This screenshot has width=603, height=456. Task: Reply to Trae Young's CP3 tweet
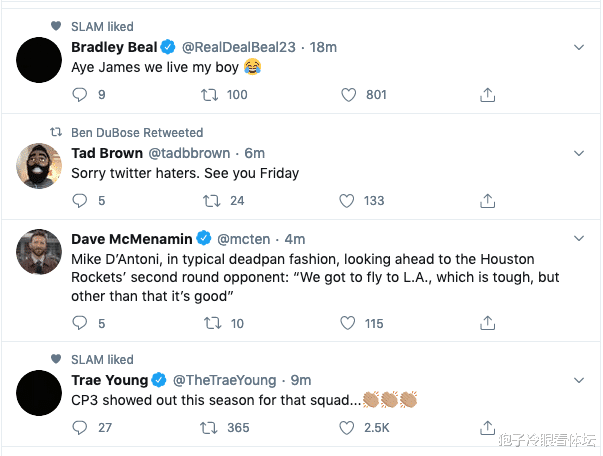(x=81, y=428)
